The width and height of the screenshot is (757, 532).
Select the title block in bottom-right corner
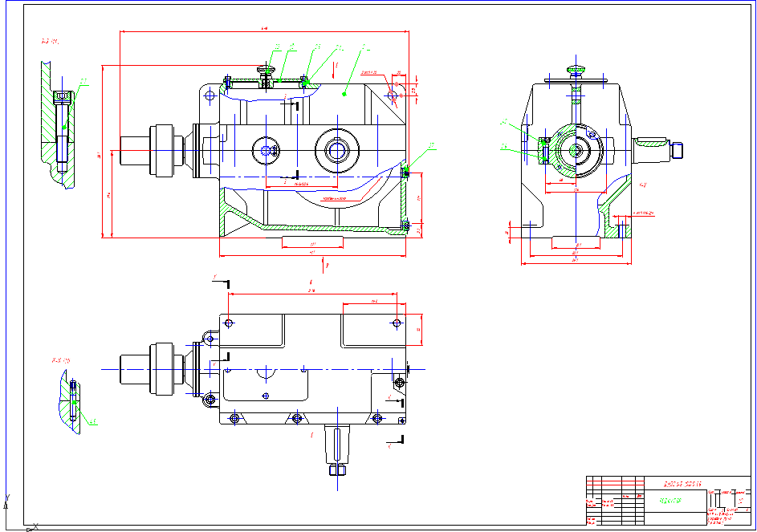tap(669, 501)
